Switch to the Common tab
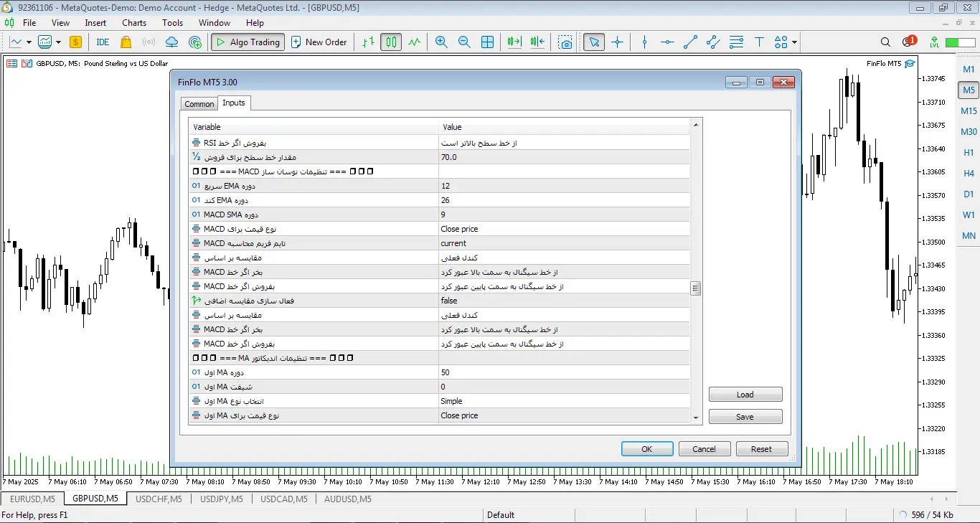Viewport: 980px width, 523px height. 199,104
